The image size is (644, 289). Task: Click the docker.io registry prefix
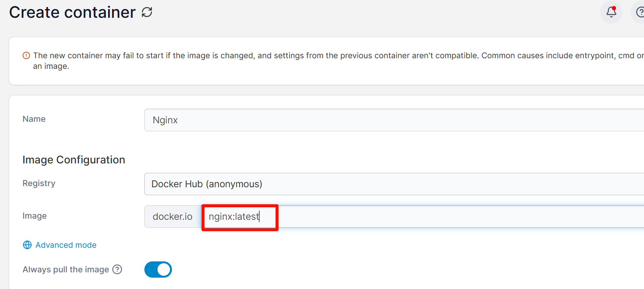pyautogui.click(x=172, y=217)
